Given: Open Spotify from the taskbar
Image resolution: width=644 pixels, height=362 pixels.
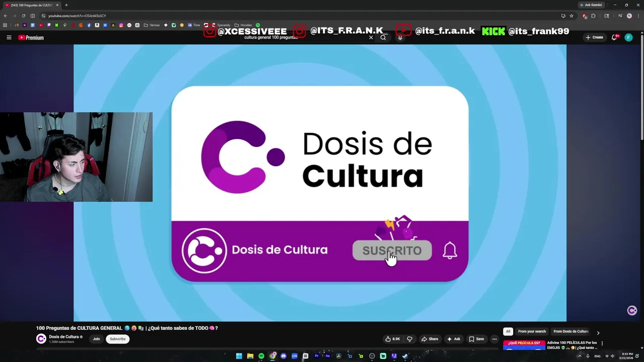Looking at the screenshot, I should [261, 356].
